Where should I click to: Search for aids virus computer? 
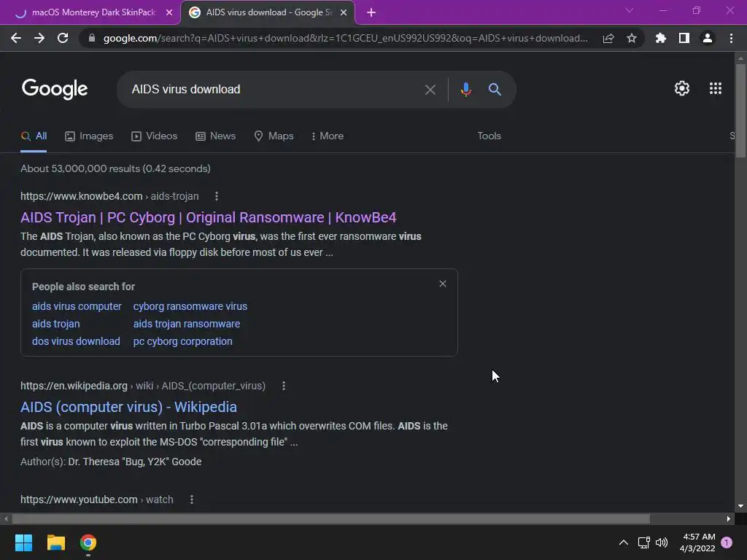77,306
